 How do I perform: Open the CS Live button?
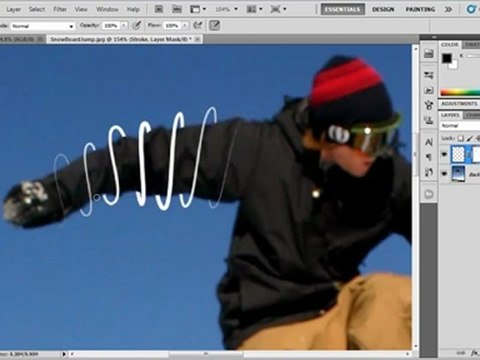(472, 9)
